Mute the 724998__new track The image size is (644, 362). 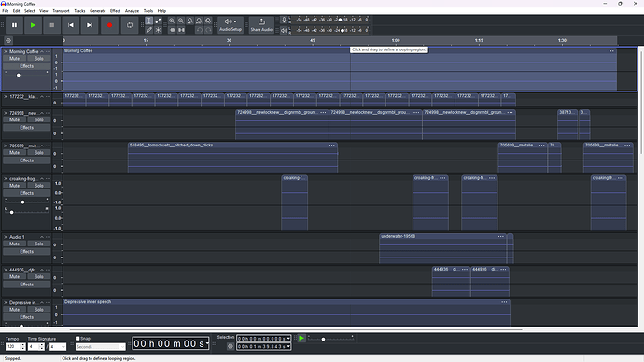pos(14,119)
